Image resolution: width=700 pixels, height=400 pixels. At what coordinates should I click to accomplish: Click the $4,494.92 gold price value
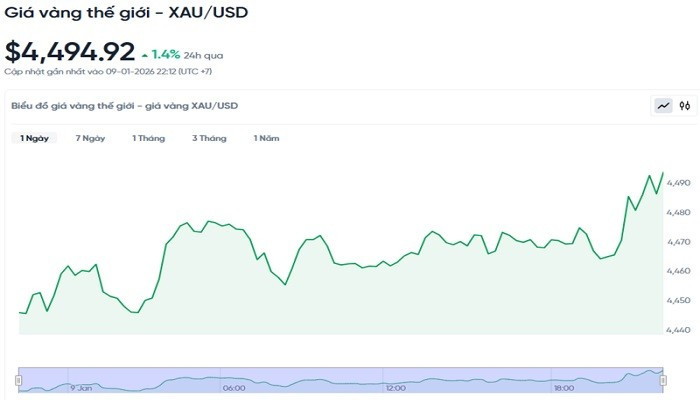[69, 51]
